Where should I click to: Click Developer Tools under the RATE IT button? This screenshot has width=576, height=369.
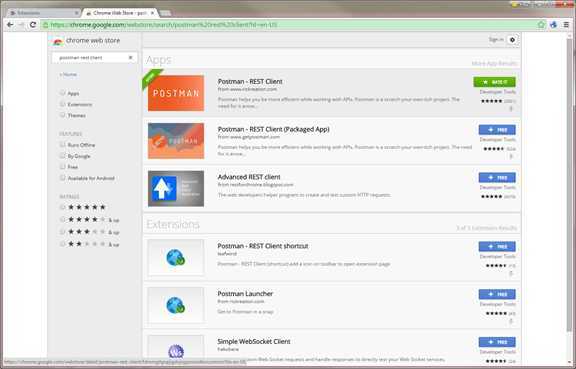tap(497, 92)
